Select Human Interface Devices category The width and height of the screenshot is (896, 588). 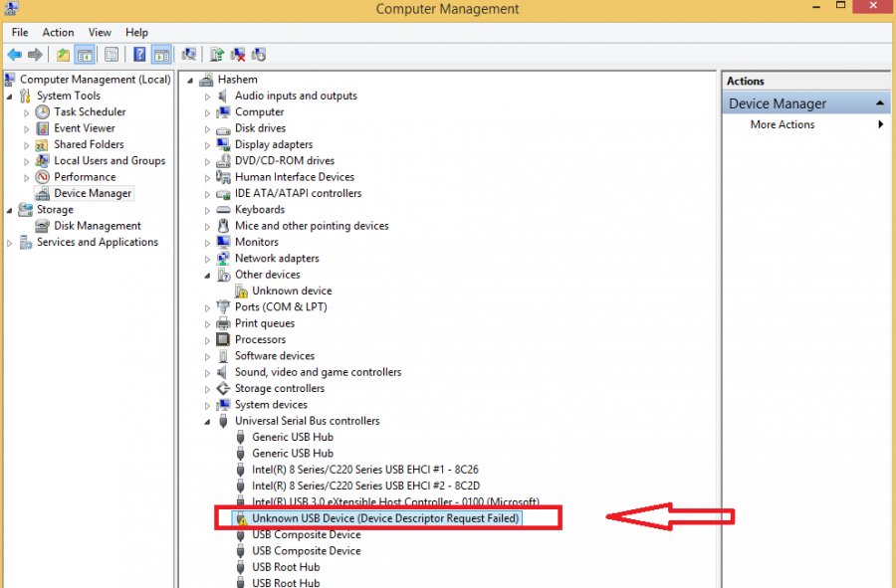(295, 177)
